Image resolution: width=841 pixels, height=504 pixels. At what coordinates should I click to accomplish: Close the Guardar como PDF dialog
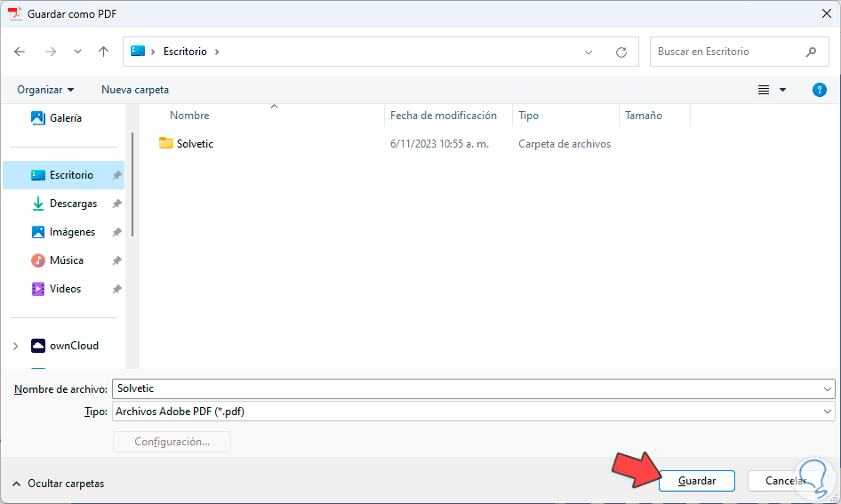coord(827,13)
